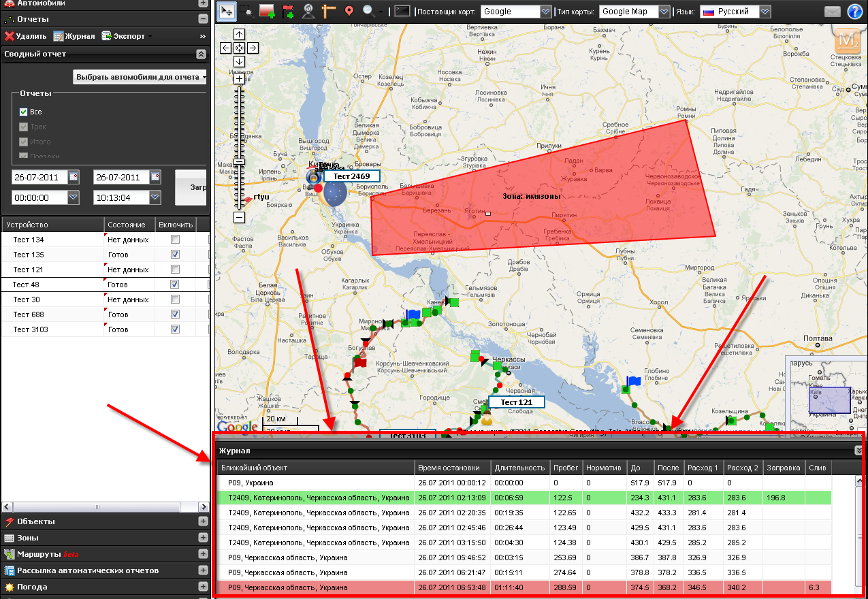Open the envelope messages icon
The image size is (868, 599).
(832, 11)
